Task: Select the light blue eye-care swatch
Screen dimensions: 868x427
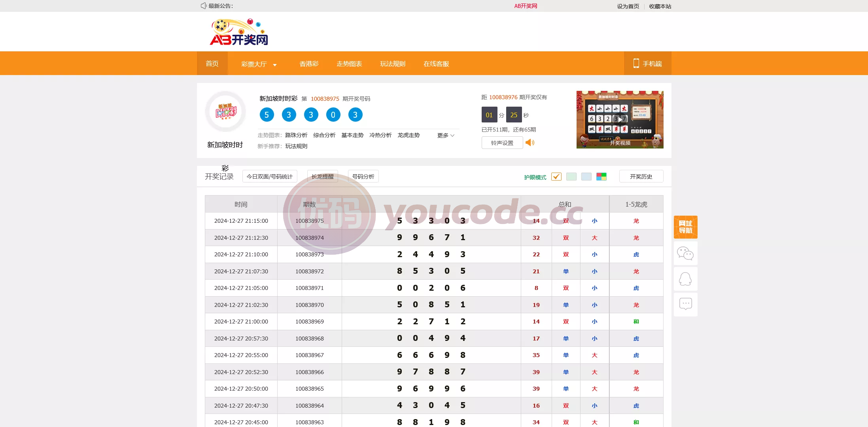Action: 586,177
